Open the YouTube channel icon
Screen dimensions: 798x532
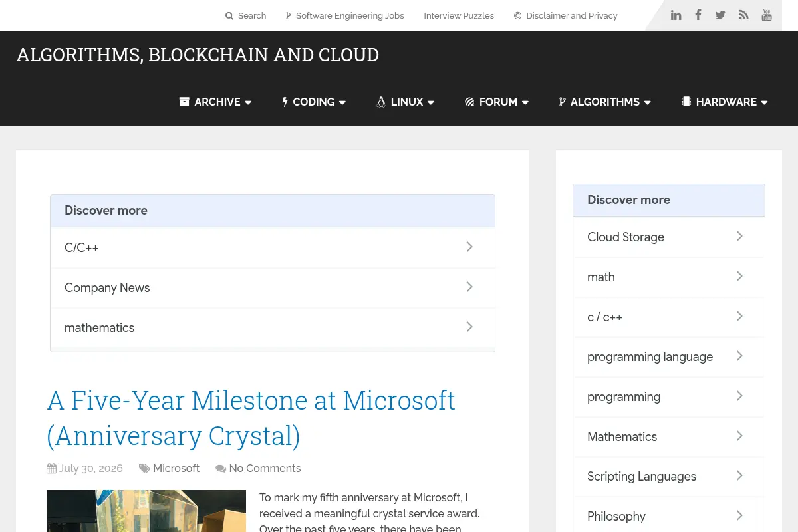[767, 15]
